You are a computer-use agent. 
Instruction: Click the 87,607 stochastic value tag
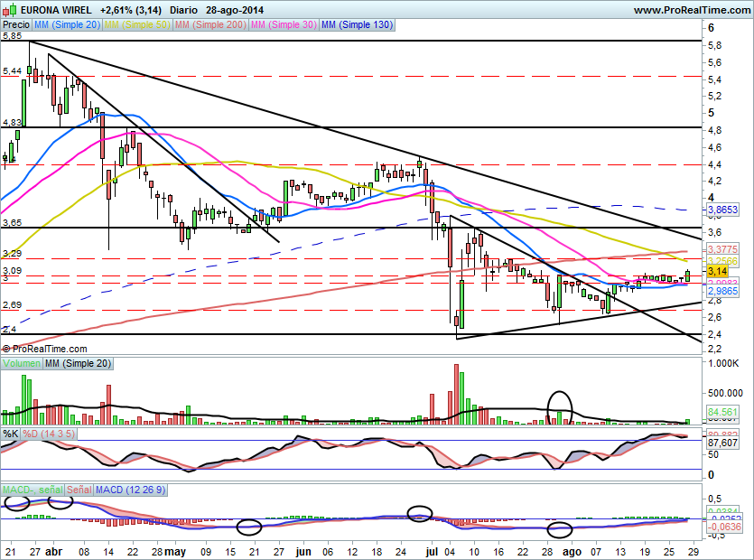click(722, 443)
